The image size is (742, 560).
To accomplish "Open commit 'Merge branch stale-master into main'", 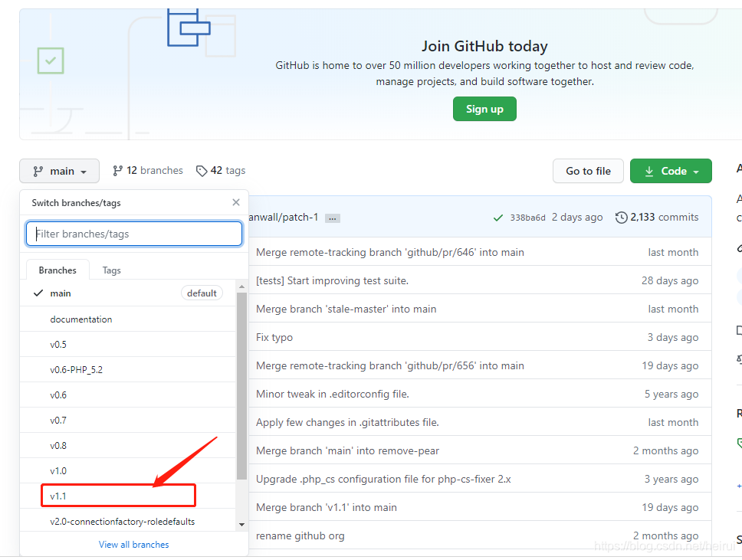I will click(x=346, y=309).
